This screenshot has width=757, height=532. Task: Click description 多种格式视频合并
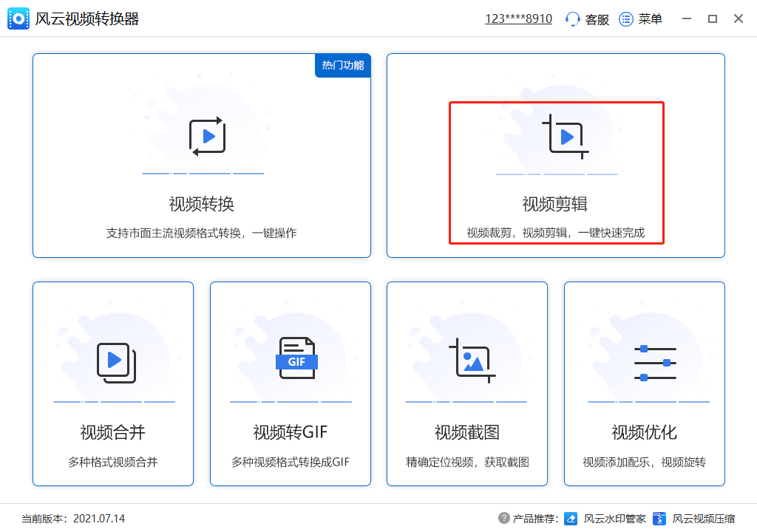click(x=112, y=462)
